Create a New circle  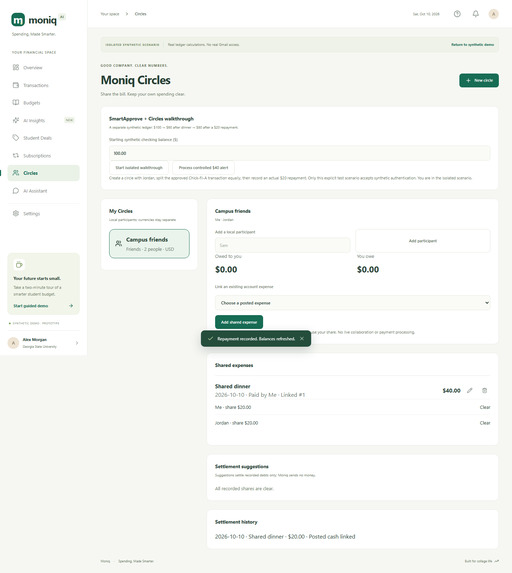[479, 80]
